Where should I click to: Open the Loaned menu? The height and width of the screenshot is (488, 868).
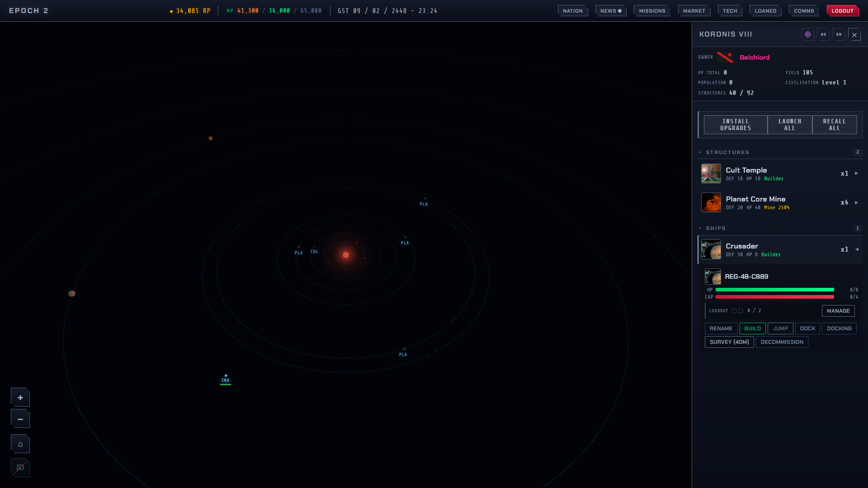click(765, 11)
